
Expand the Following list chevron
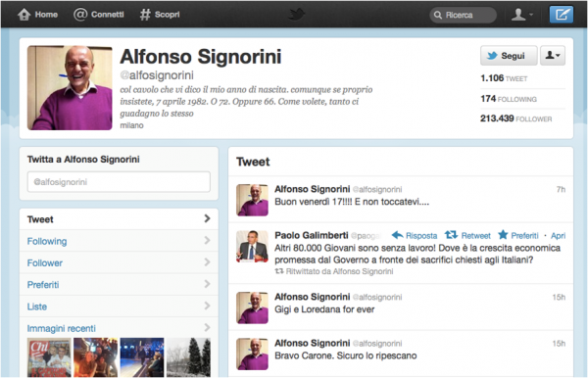207,241
